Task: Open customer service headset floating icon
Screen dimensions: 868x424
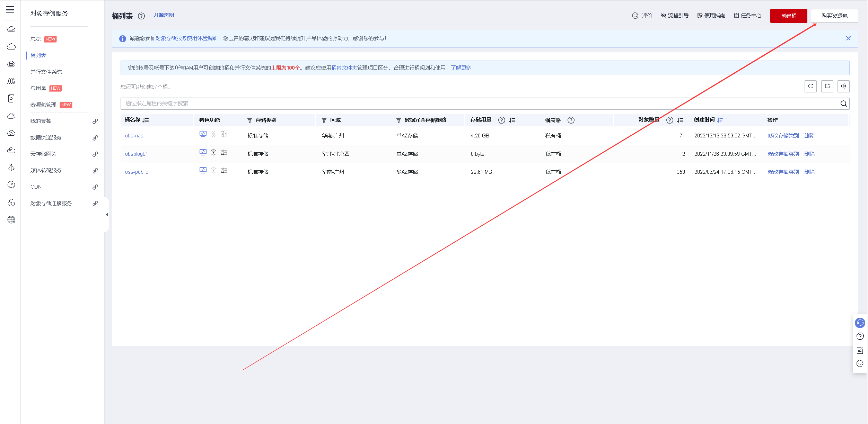Action: 860,323
